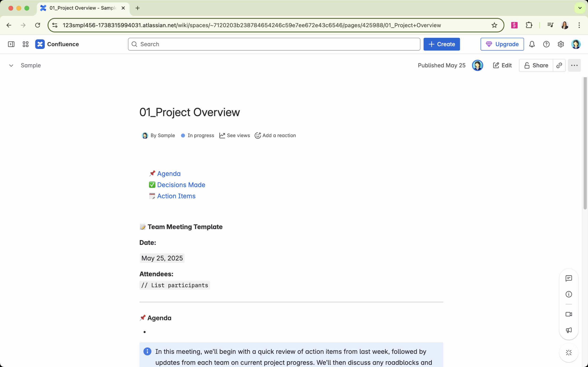Jump to Decisions Made link
The height and width of the screenshot is (367, 588).
coord(181,185)
